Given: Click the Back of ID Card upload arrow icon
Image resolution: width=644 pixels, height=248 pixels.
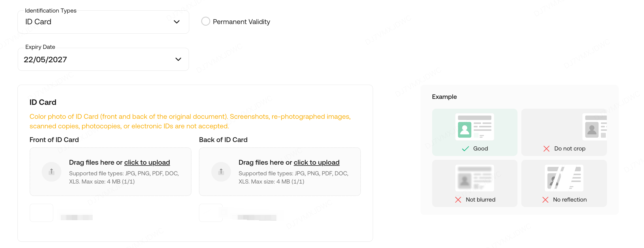Looking at the screenshot, I should (x=221, y=172).
